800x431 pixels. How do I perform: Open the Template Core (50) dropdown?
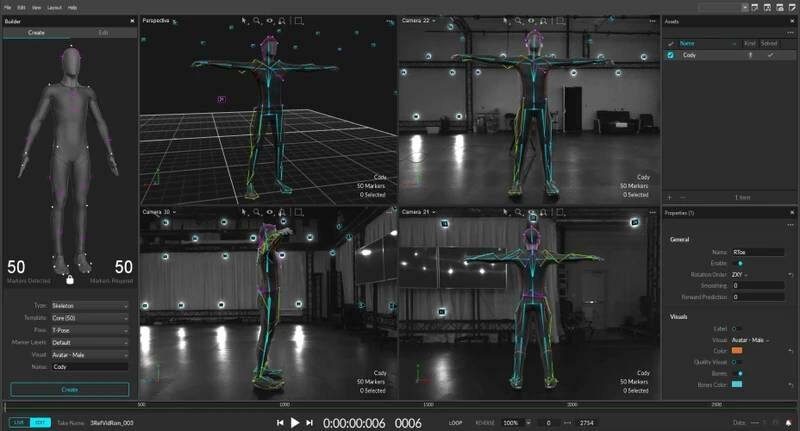pos(94,315)
